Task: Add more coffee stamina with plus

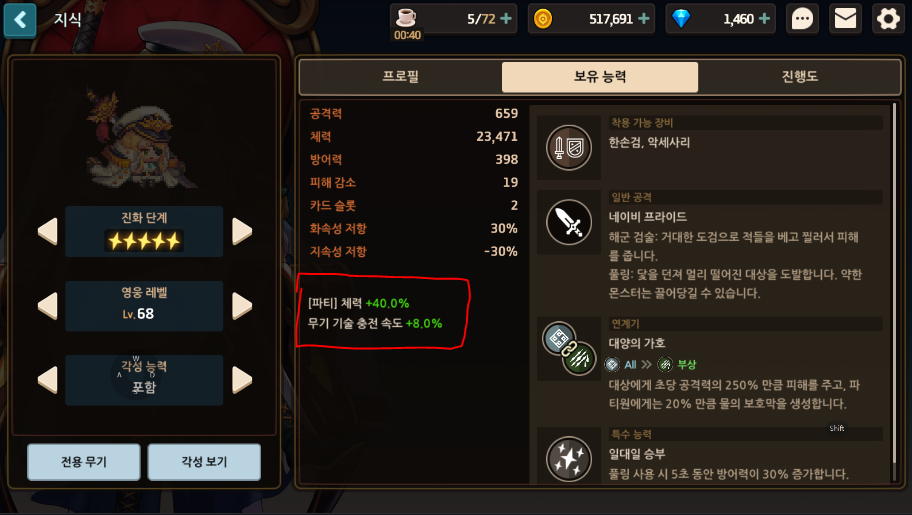Action: (x=506, y=19)
